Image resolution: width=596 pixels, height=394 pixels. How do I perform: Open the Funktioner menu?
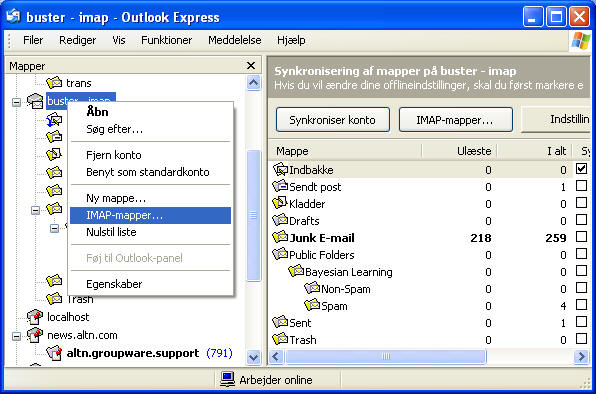(166, 40)
